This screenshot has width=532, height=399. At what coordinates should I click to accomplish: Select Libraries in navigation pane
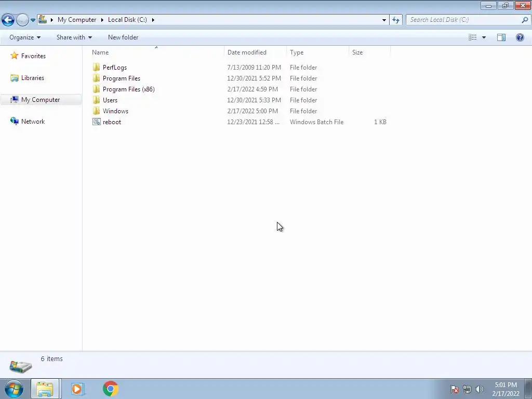coord(33,78)
